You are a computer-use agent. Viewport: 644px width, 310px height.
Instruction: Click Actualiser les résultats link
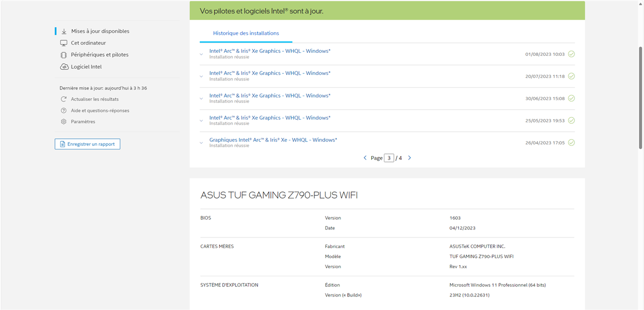[x=95, y=99]
